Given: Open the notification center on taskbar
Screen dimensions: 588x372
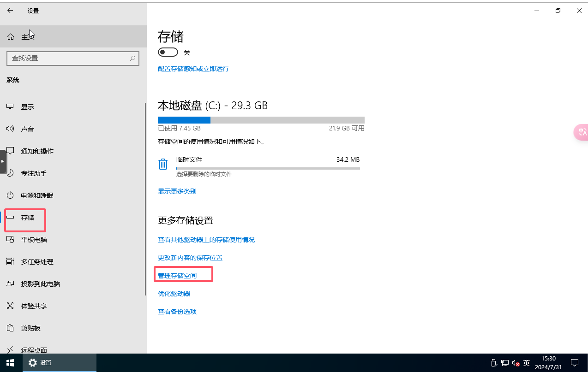Looking at the screenshot, I should click(575, 363).
